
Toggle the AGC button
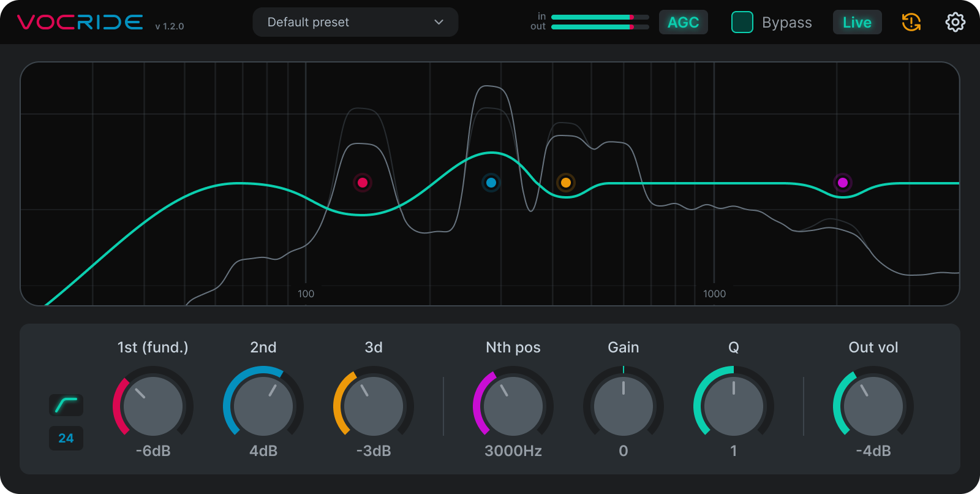684,23
